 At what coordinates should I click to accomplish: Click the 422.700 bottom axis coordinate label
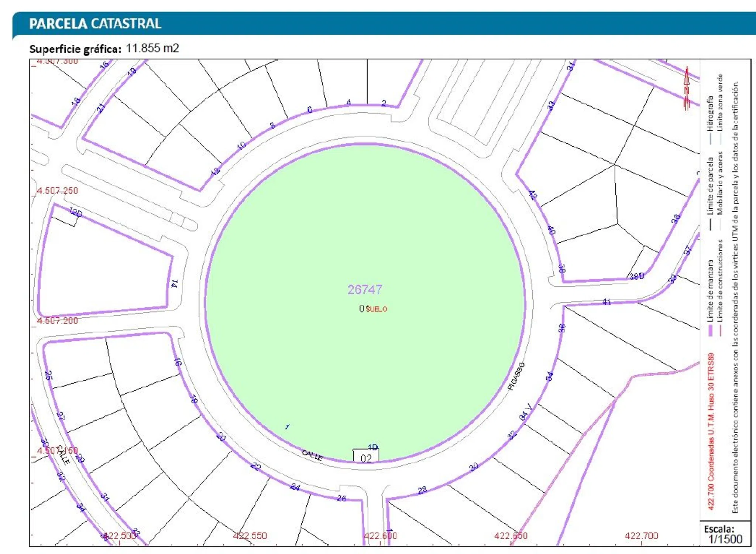click(x=641, y=536)
